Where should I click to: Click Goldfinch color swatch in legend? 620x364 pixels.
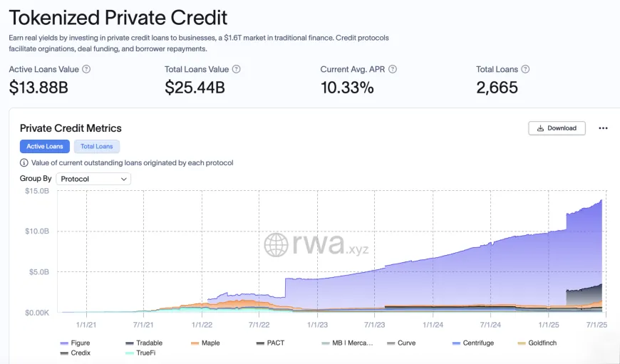coord(522,343)
